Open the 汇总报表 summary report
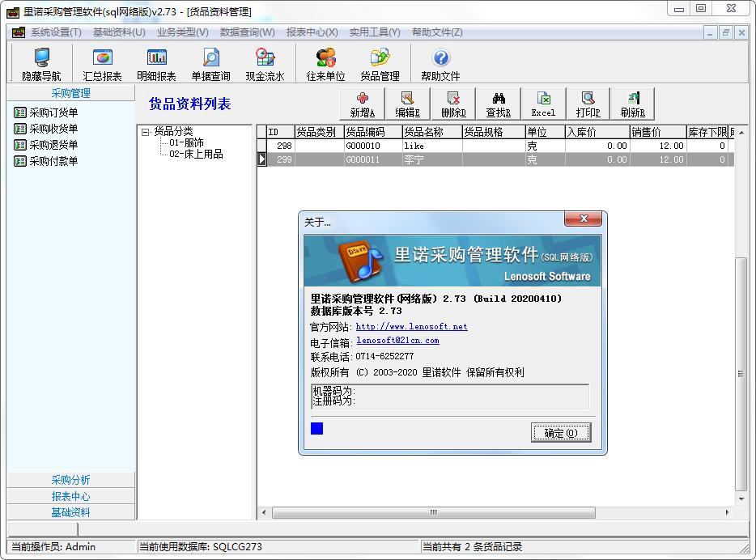This screenshot has width=756, height=560. click(102, 64)
